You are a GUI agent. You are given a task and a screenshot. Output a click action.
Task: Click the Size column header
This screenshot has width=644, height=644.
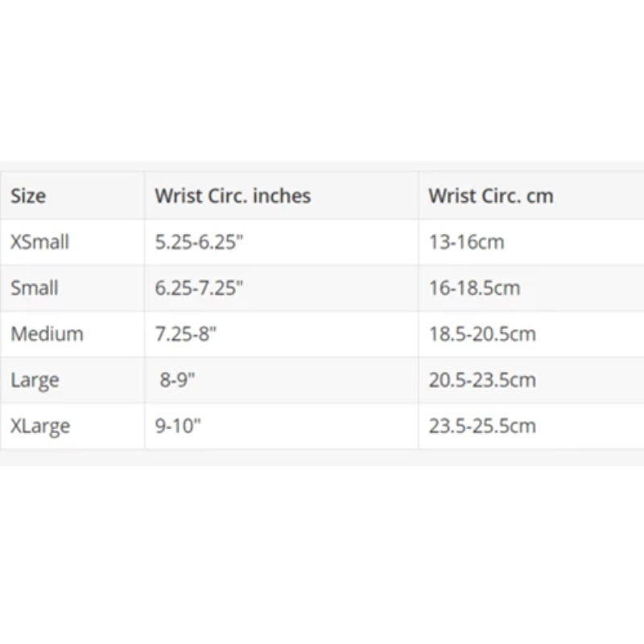28,196
